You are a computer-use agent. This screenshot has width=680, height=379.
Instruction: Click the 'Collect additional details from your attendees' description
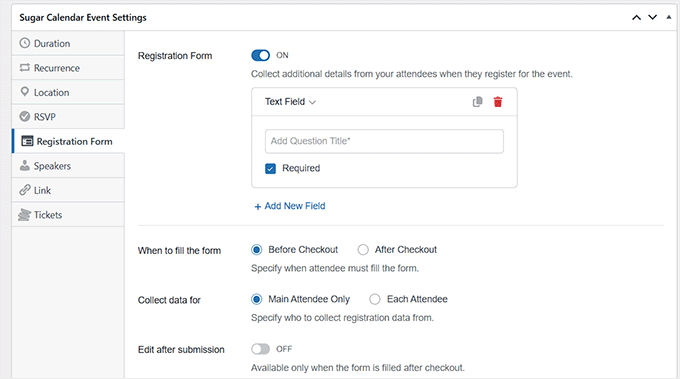(412, 74)
